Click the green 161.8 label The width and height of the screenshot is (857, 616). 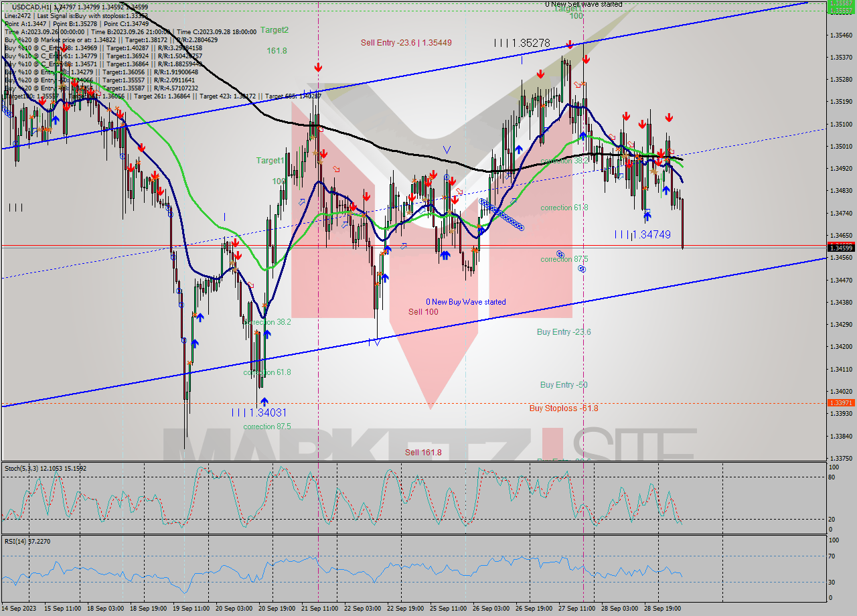coord(277,51)
